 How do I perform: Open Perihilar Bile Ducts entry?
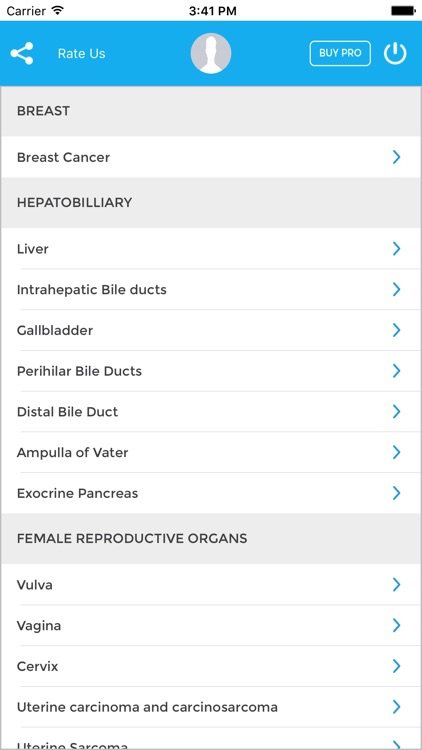point(211,371)
